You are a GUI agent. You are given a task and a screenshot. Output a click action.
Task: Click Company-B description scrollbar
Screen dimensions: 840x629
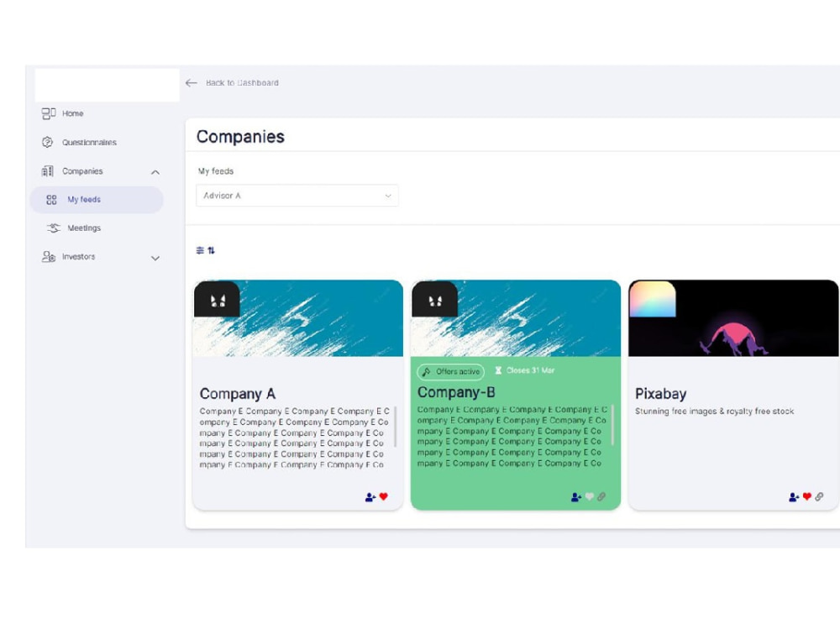point(613,425)
